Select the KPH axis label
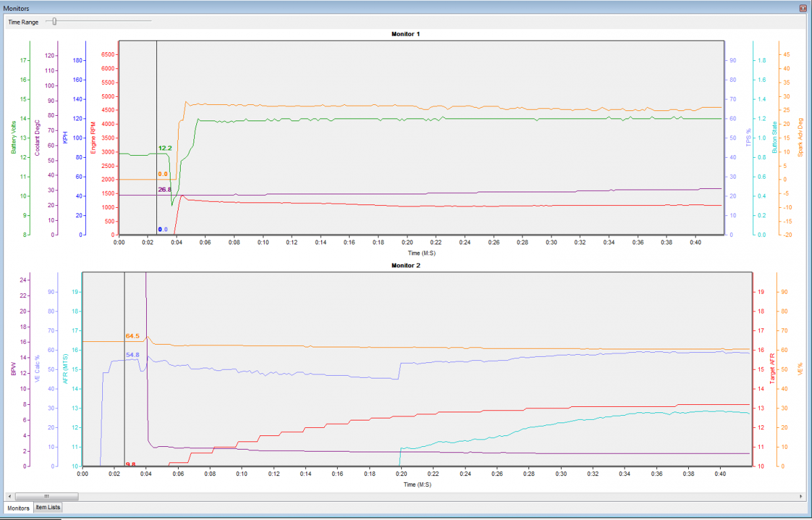The image size is (812, 520). tap(65, 137)
